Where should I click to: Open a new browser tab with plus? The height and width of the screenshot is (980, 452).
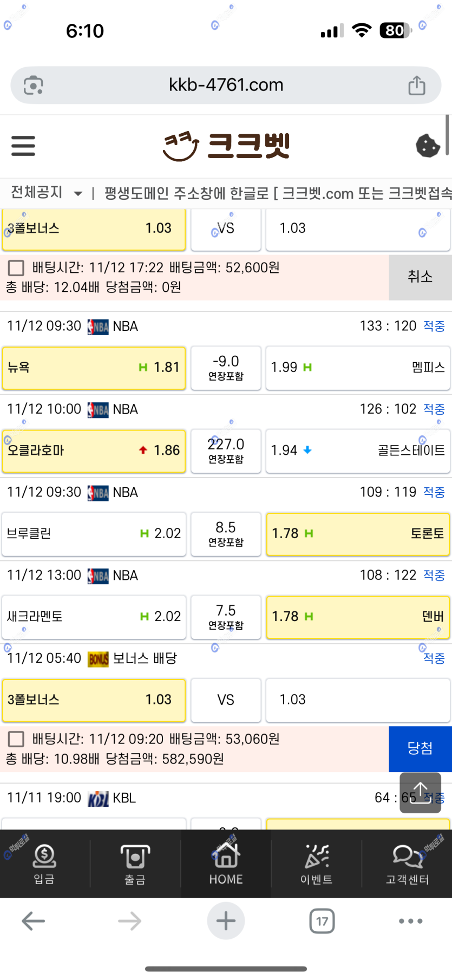[226, 921]
